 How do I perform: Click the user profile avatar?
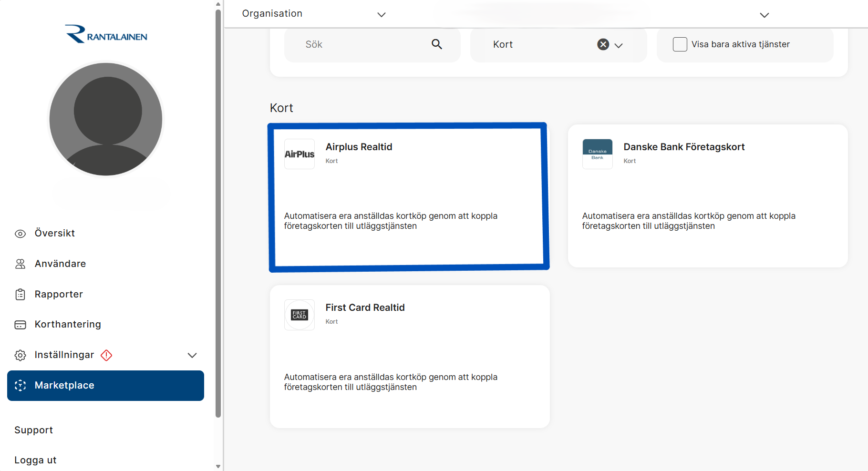point(106,119)
